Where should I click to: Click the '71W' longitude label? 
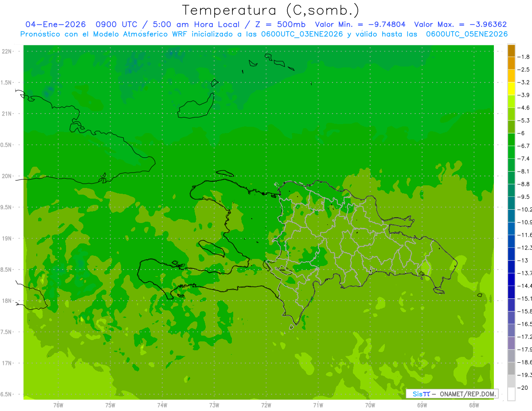click(318, 405)
